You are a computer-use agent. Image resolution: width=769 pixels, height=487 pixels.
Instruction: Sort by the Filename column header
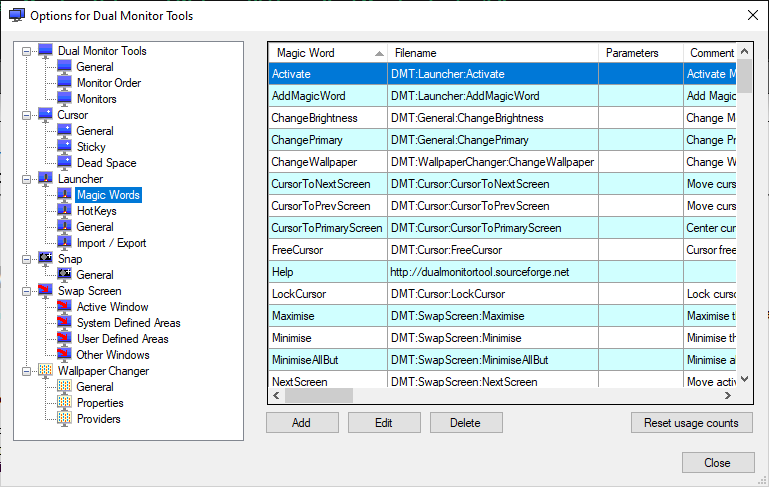tap(493, 53)
